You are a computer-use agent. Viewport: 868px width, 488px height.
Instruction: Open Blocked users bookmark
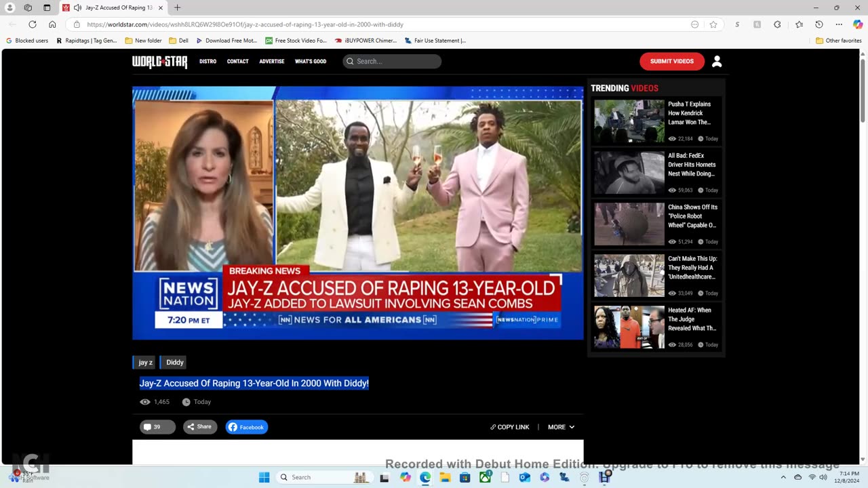(27, 41)
